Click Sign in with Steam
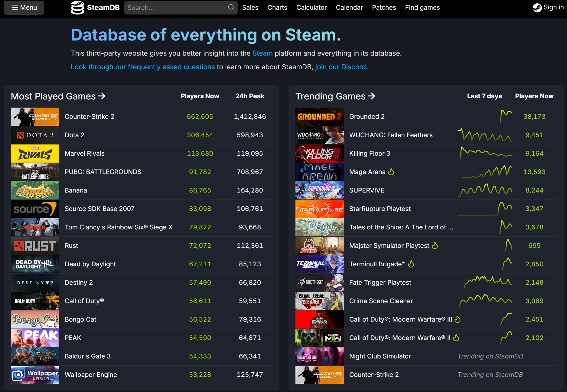 [x=548, y=8]
